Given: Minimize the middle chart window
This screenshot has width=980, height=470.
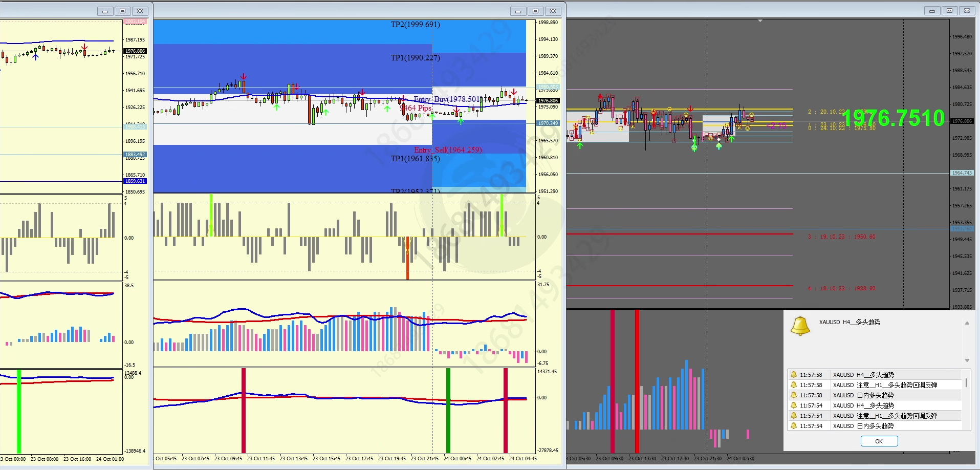Looking at the screenshot, I should tap(518, 11).
